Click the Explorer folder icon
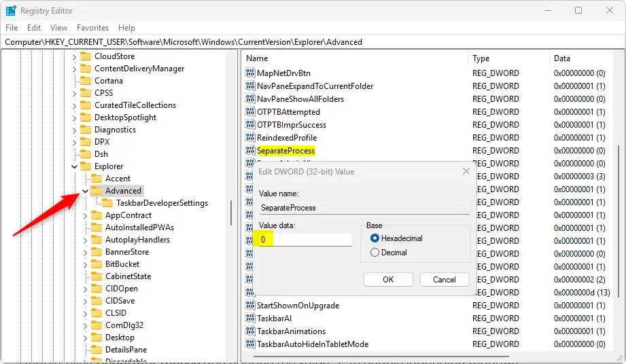Image resolution: width=626 pixels, height=364 pixels. coord(86,166)
